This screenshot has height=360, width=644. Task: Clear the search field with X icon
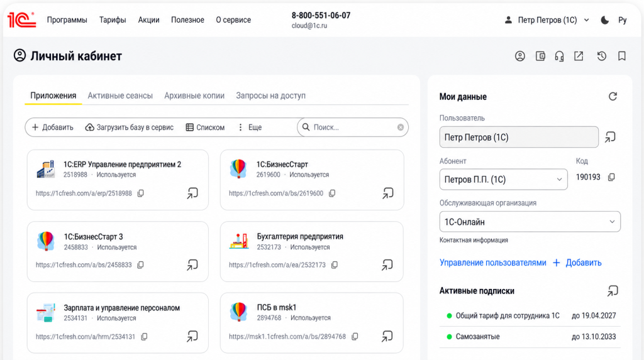click(x=401, y=128)
